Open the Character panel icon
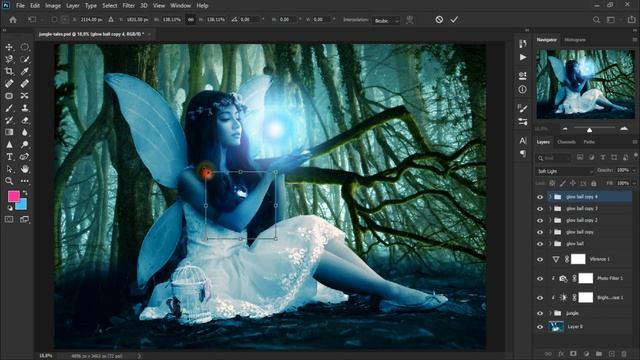The width and height of the screenshot is (640, 360). point(522,141)
